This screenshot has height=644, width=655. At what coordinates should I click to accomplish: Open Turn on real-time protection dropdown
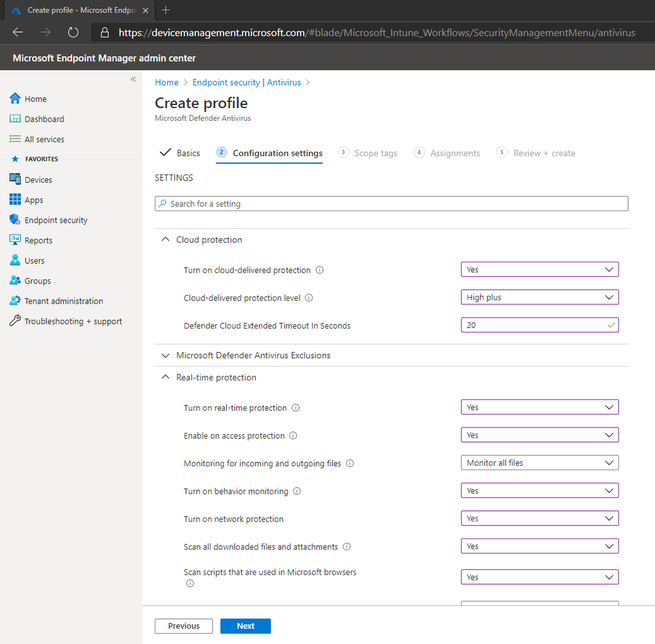pyautogui.click(x=540, y=407)
